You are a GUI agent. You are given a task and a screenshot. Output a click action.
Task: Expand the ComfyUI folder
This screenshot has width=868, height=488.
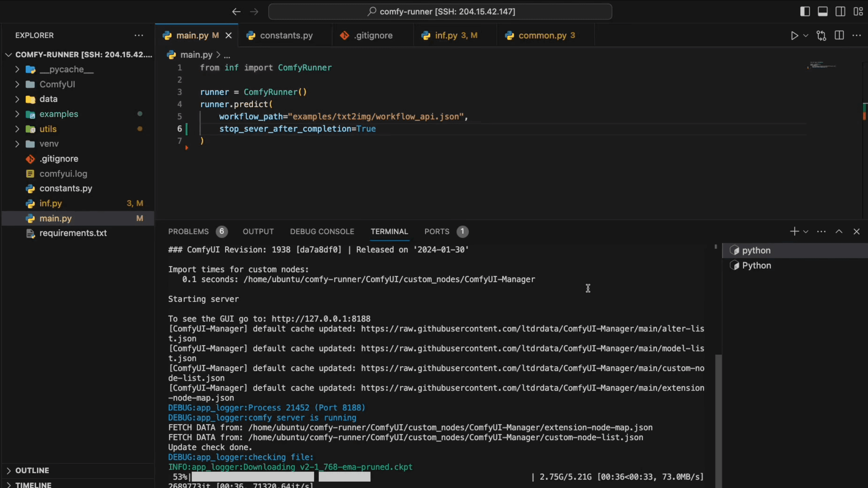tap(78, 84)
